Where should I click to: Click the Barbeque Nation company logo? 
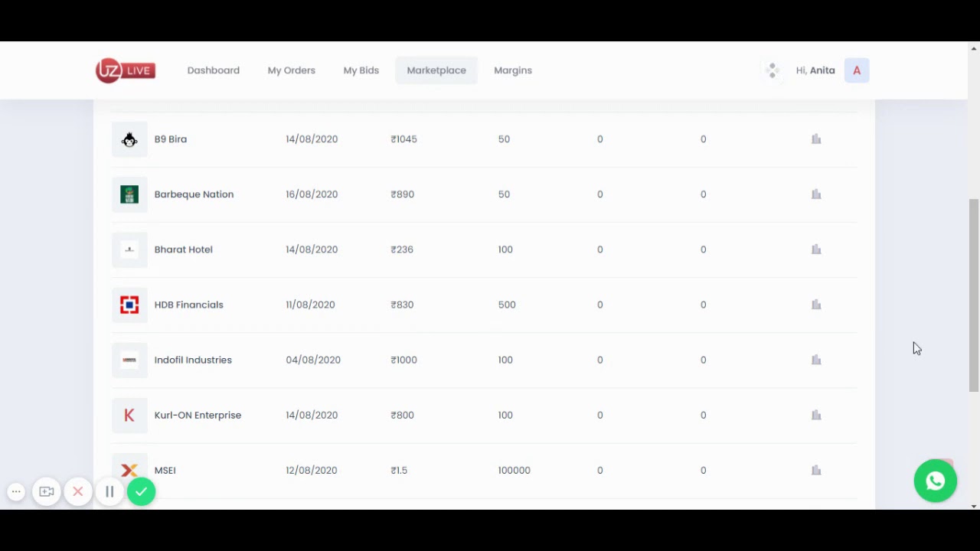129,194
